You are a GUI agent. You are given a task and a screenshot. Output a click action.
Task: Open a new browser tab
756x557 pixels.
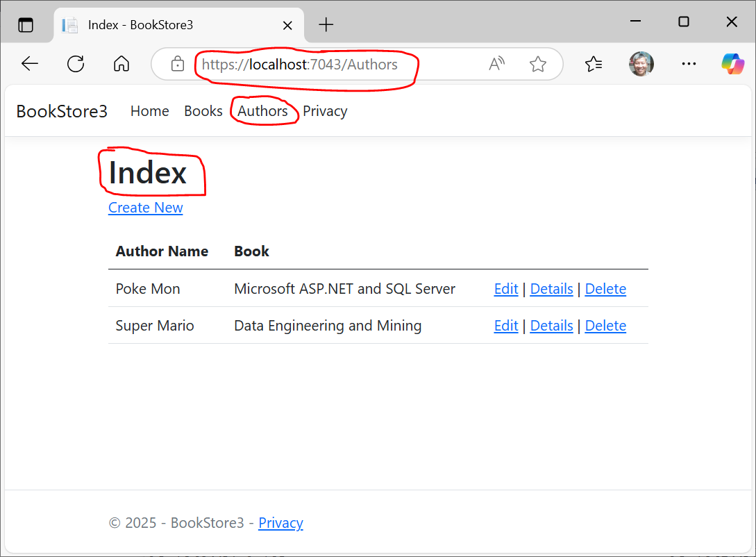coord(326,24)
